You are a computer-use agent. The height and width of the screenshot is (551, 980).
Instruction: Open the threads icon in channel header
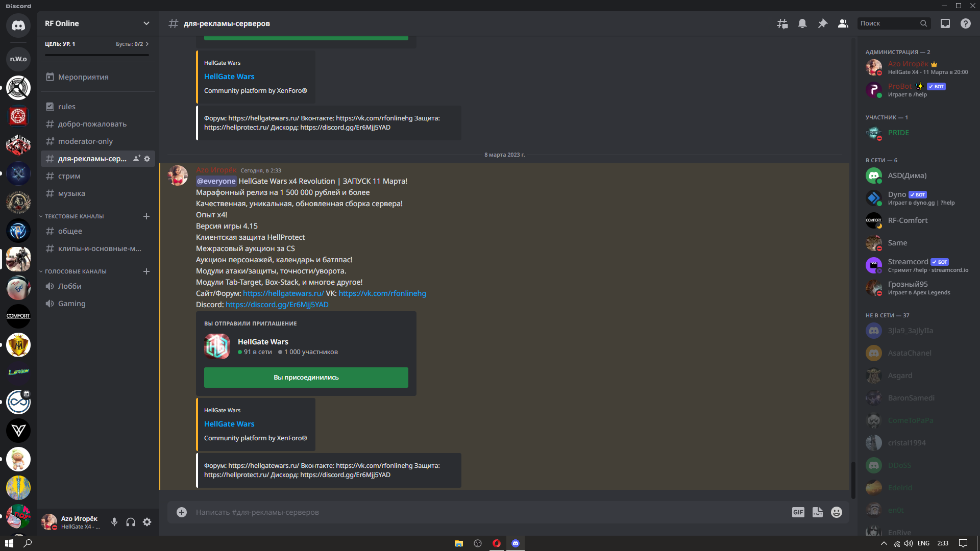782,23
